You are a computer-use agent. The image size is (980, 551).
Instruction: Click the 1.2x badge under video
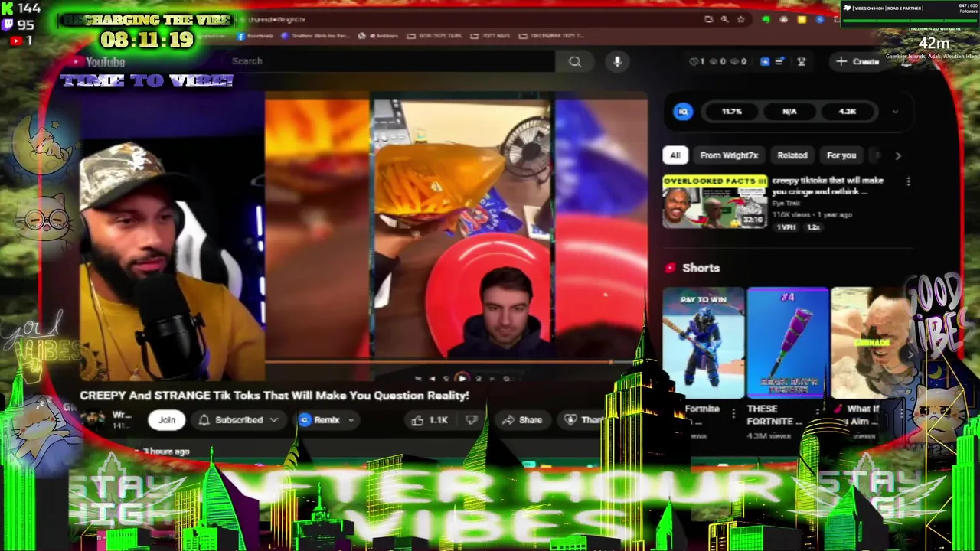click(812, 227)
